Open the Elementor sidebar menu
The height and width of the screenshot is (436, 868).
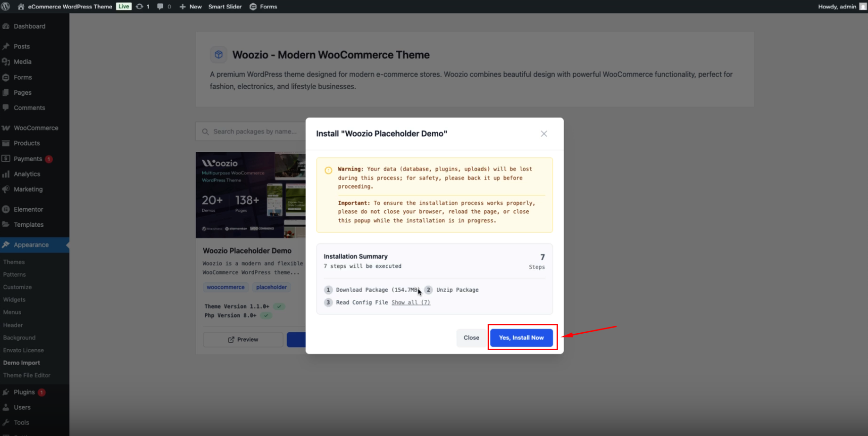[x=28, y=209]
